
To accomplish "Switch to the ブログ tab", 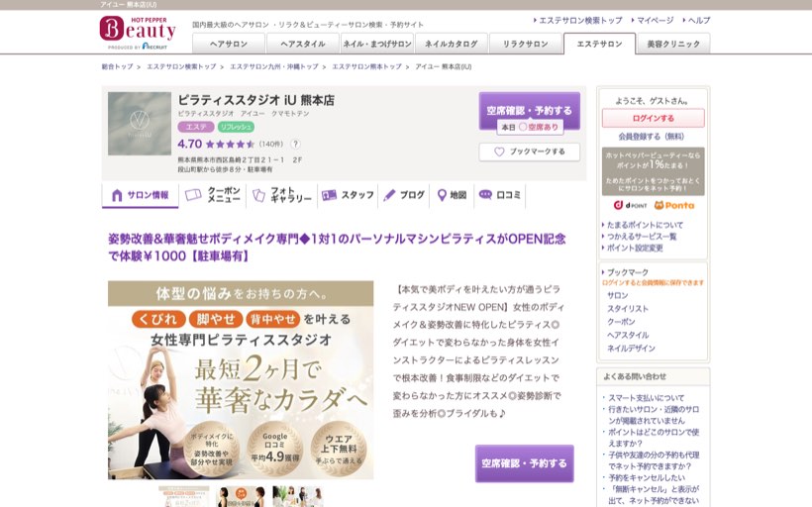I will coord(404,195).
